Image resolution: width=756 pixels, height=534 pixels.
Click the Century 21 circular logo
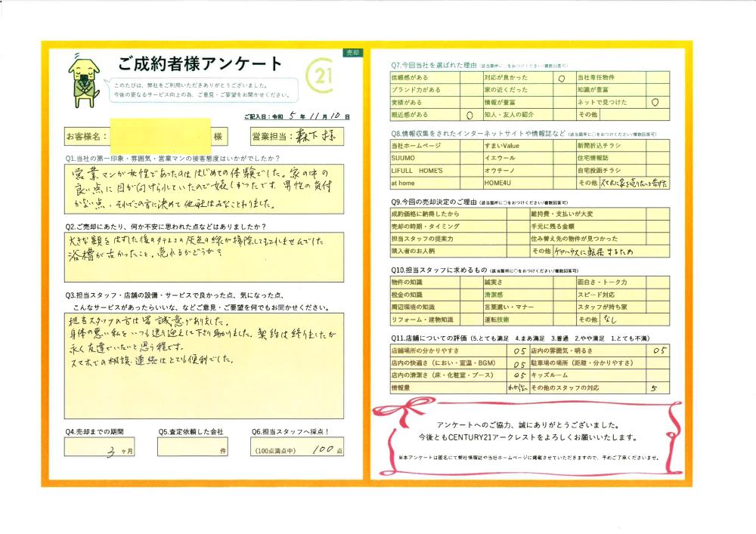point(323,76)
